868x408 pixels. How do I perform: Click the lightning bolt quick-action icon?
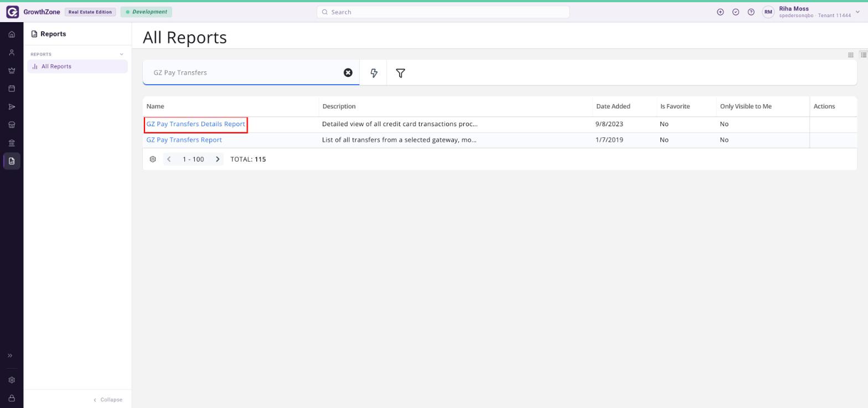(374, 73)
